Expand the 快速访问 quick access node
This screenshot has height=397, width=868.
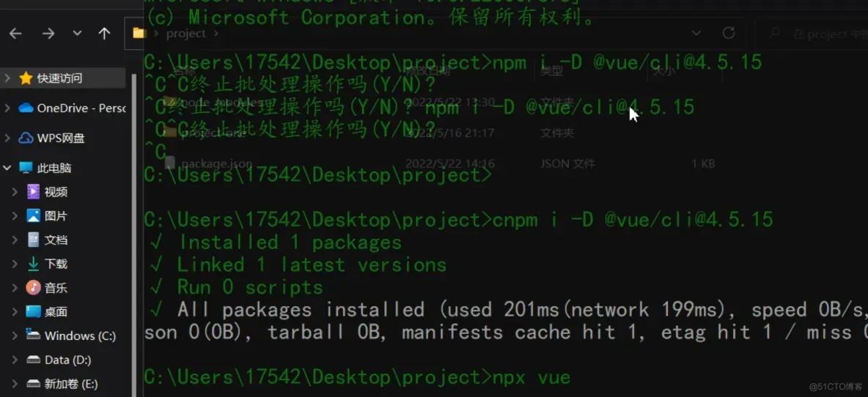[x=7, y=78]
